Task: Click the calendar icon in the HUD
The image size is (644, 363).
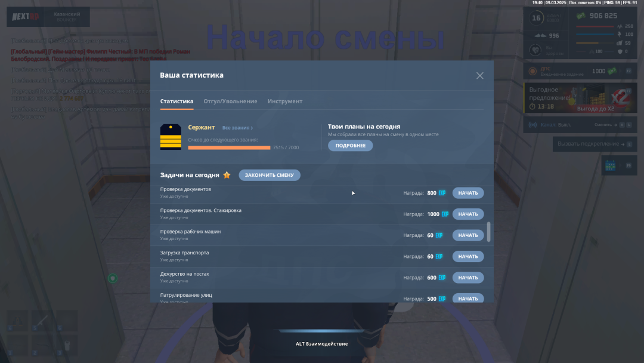Action: point(610,165)
